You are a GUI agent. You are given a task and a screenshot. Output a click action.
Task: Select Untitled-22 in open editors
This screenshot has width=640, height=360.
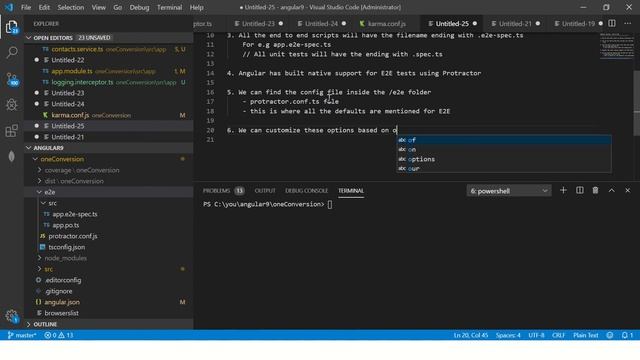[x=68, y=60]
